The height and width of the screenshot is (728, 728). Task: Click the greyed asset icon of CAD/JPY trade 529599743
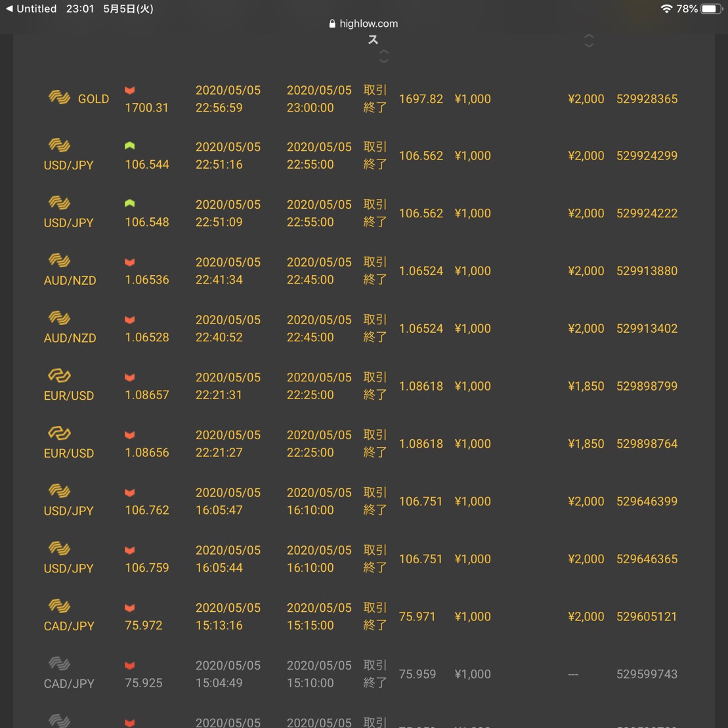[60, 664]
